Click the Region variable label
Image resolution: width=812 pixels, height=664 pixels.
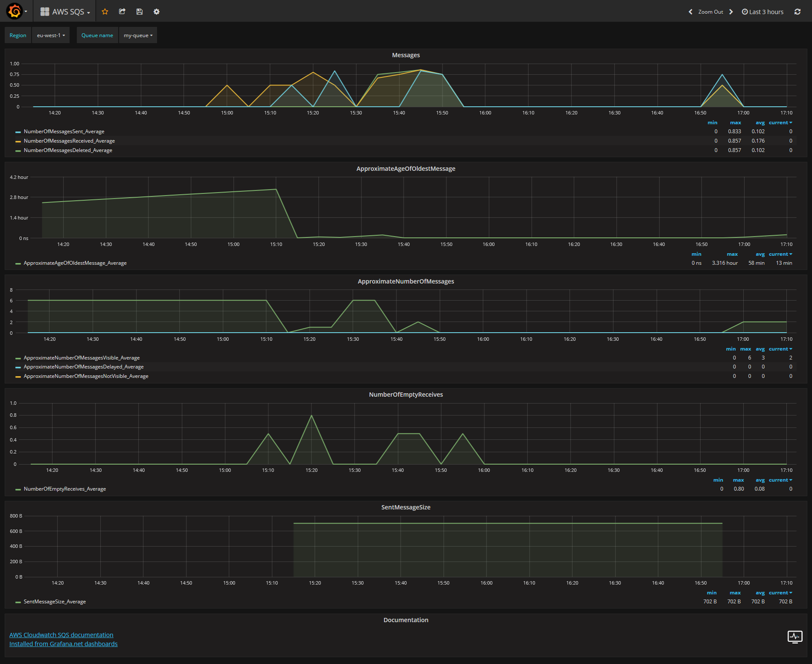click(x=18, y=35)
